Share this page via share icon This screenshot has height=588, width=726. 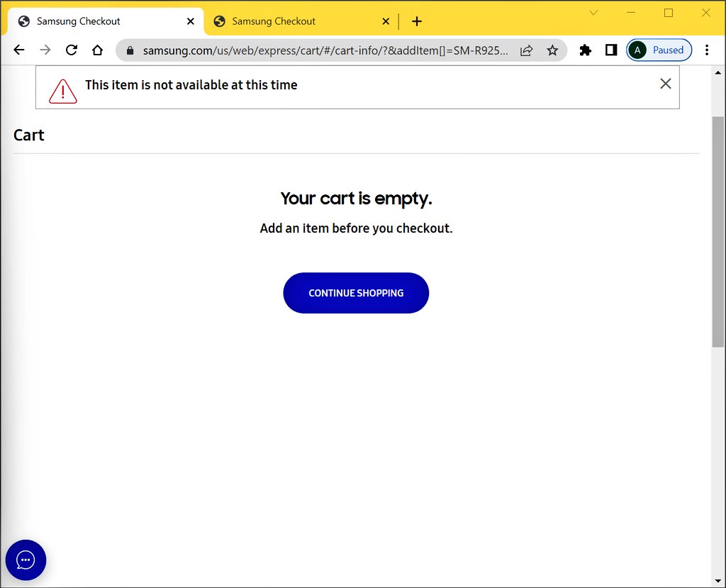point(527,50)
